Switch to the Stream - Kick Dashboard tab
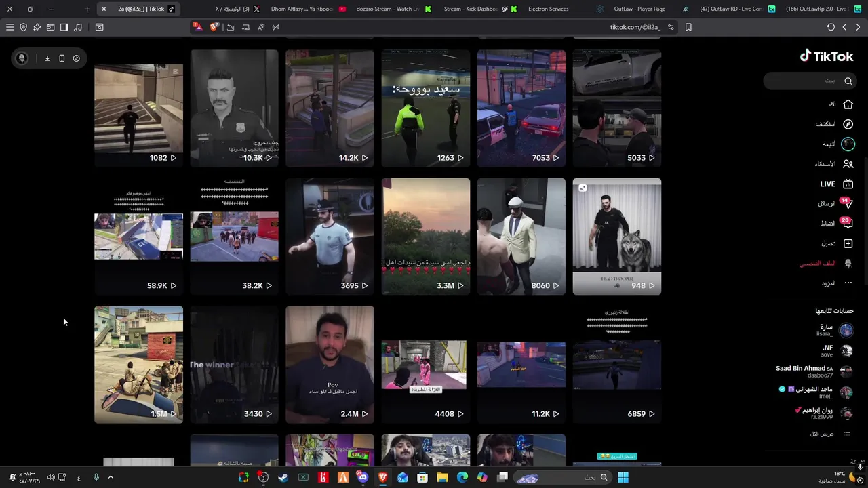 479,9
